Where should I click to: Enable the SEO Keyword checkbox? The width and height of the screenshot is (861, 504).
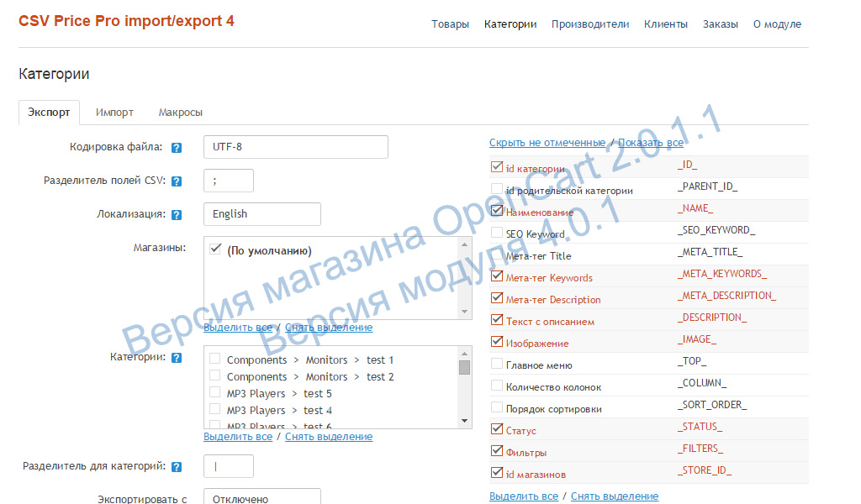tap(497, 233)
